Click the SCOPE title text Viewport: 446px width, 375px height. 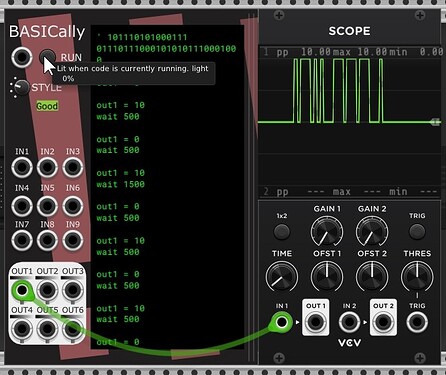pos(349,31)
